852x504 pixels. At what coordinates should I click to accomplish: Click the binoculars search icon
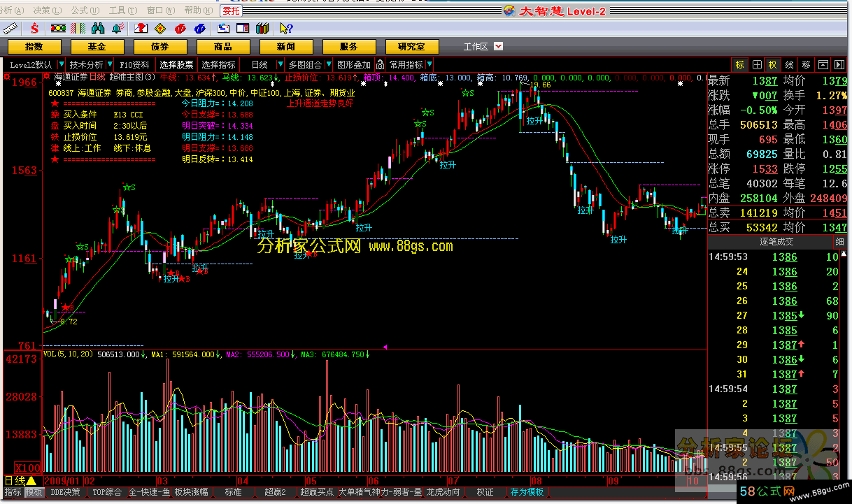pyautogui.click(x=98, y=29)
